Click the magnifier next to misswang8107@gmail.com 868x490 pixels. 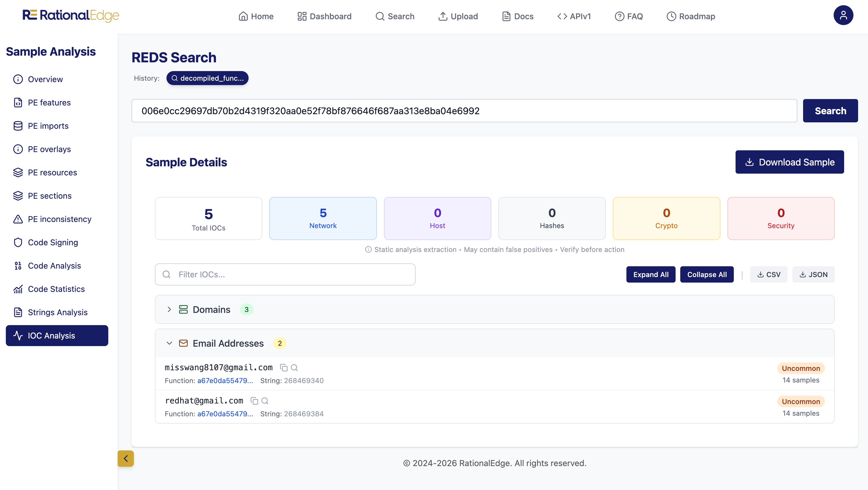[x=294, y=368]
